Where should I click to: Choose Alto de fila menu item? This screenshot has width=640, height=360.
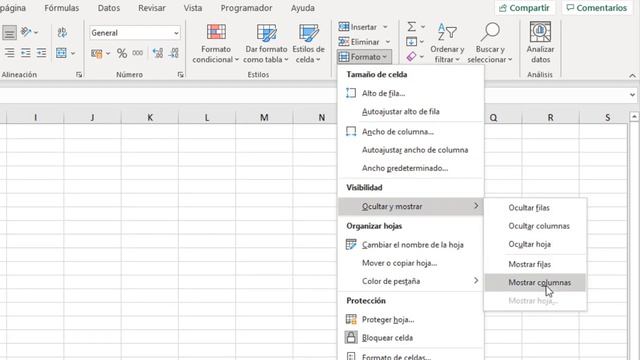(411, 93)
